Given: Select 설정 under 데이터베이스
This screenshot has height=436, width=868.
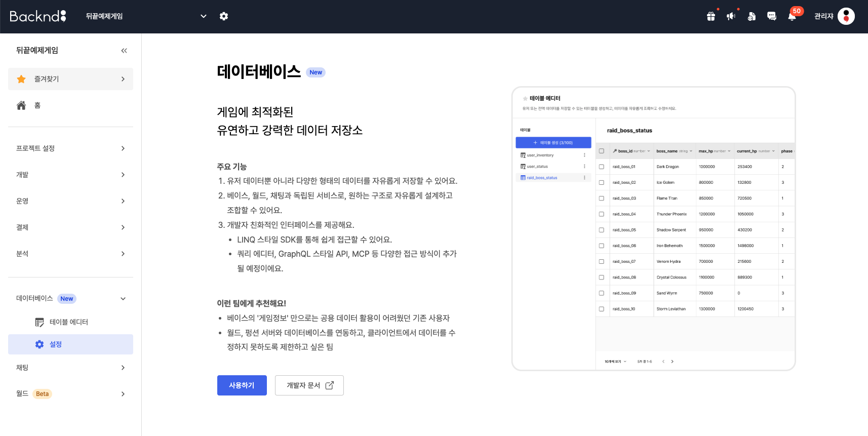Looking at the screenshot, I should click(70, 344).
